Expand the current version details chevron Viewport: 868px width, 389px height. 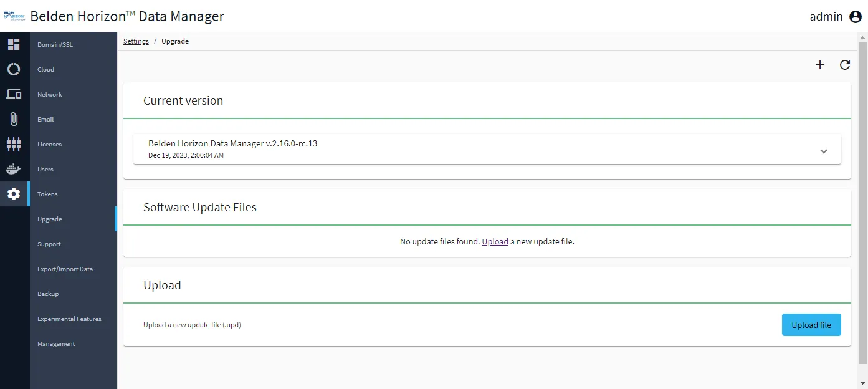[824, 151]
